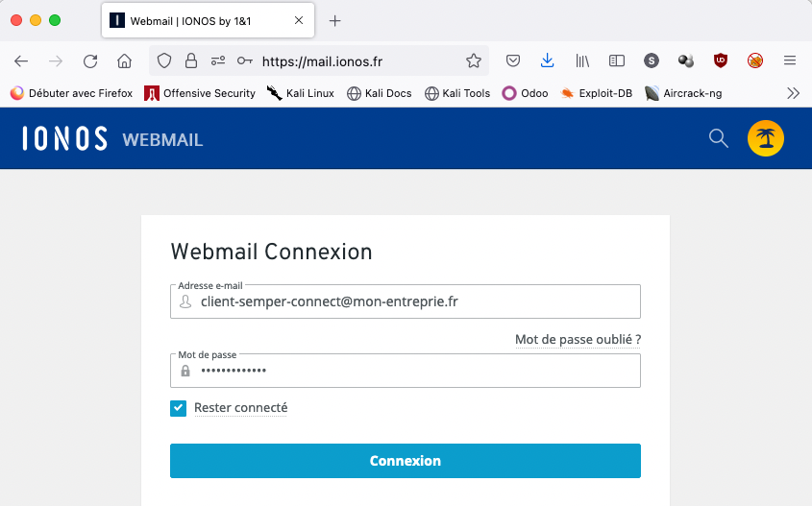Click Mot de passe oublié link
The height and width of the screenshot is (506, 812).
tap(578, 339)
